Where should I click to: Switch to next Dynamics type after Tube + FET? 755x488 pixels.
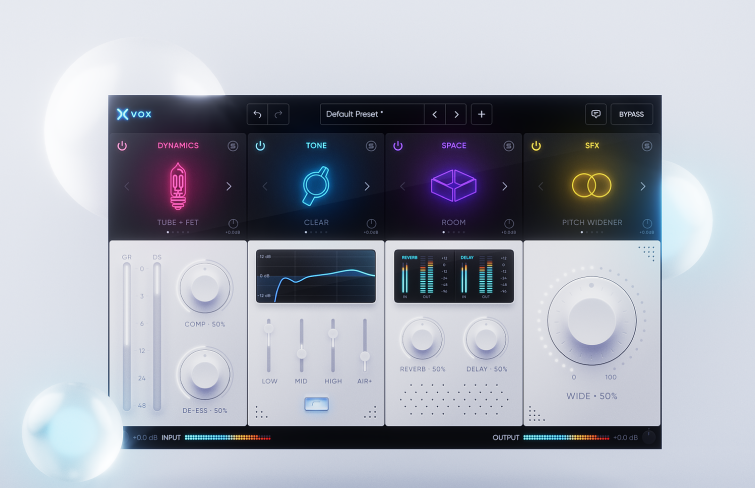[x=228, y=186]
